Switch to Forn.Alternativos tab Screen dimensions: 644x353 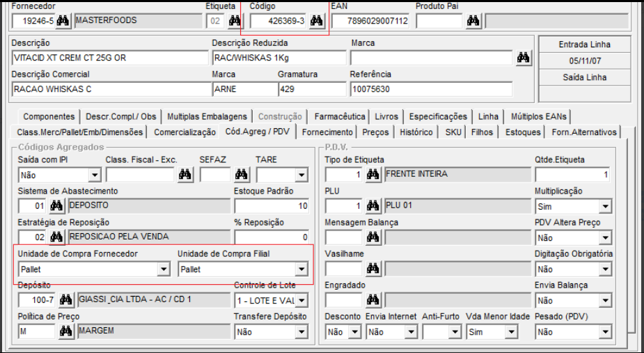point(584,132)
